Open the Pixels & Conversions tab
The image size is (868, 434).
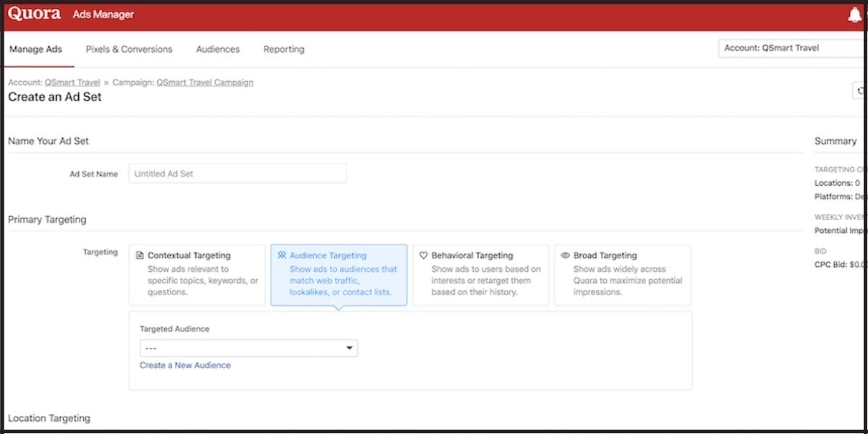coord(129,49)
